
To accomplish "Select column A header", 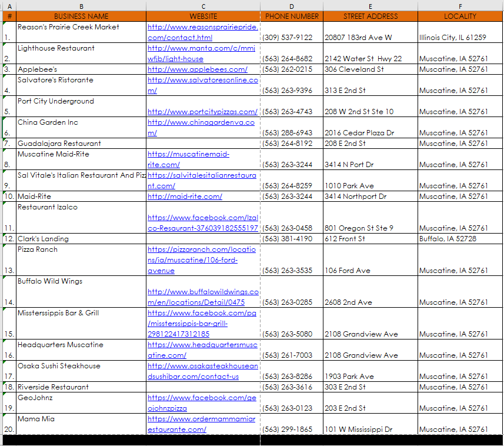I will point(9,6).
